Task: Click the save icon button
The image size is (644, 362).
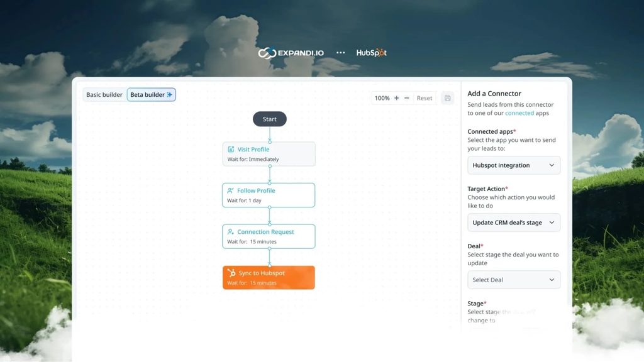Action: 448,97
